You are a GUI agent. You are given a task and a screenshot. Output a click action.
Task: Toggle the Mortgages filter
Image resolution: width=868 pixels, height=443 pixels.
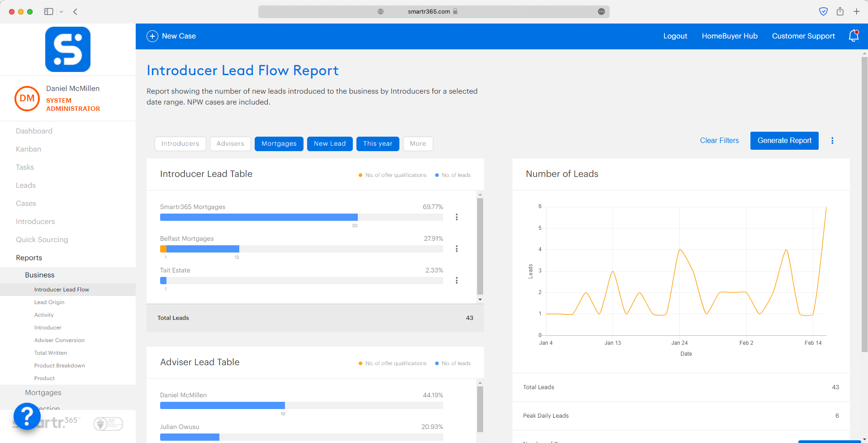tap(279, 143)
